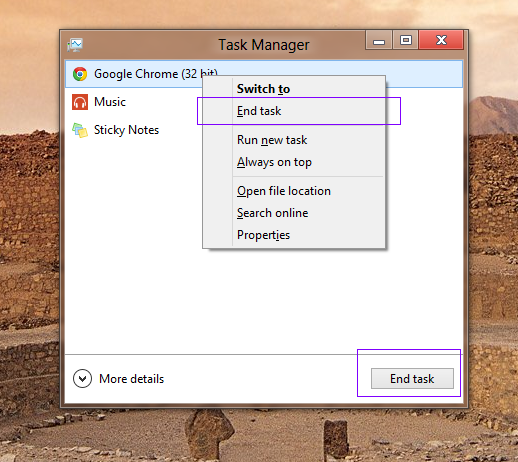Select the Sticky Notes row text
Image resolution: width=518 pixels, height=462 pixels.
[x=126, y=130]
